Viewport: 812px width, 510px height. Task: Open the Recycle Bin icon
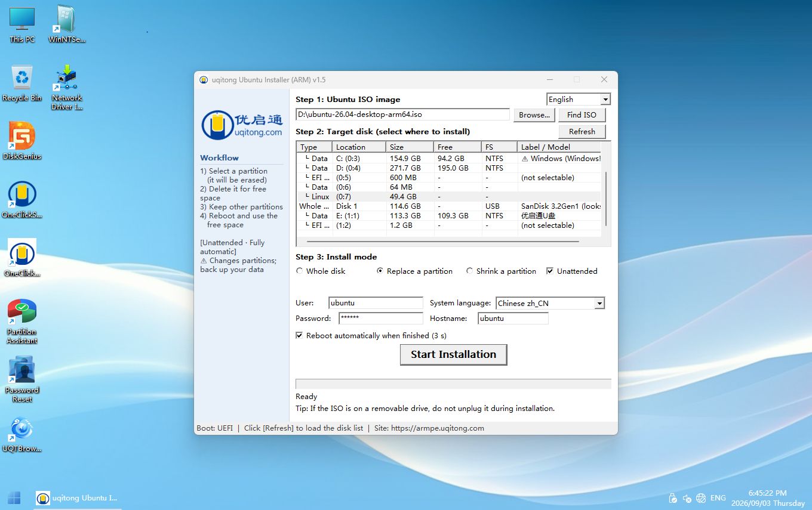click(x=22, y=83)
